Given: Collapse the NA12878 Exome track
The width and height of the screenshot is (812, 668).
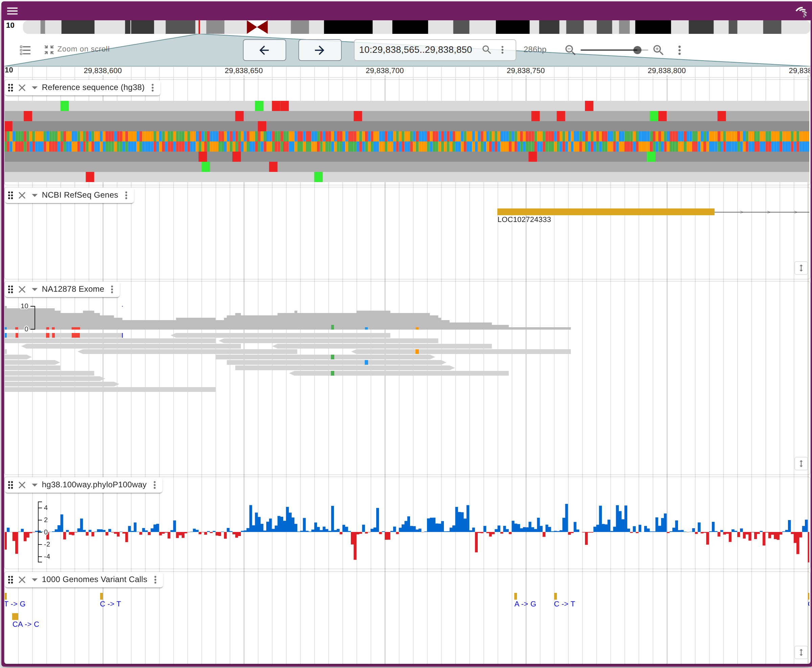Looking at the screenshot, I should pyautogui.click(x=35, y=289).
